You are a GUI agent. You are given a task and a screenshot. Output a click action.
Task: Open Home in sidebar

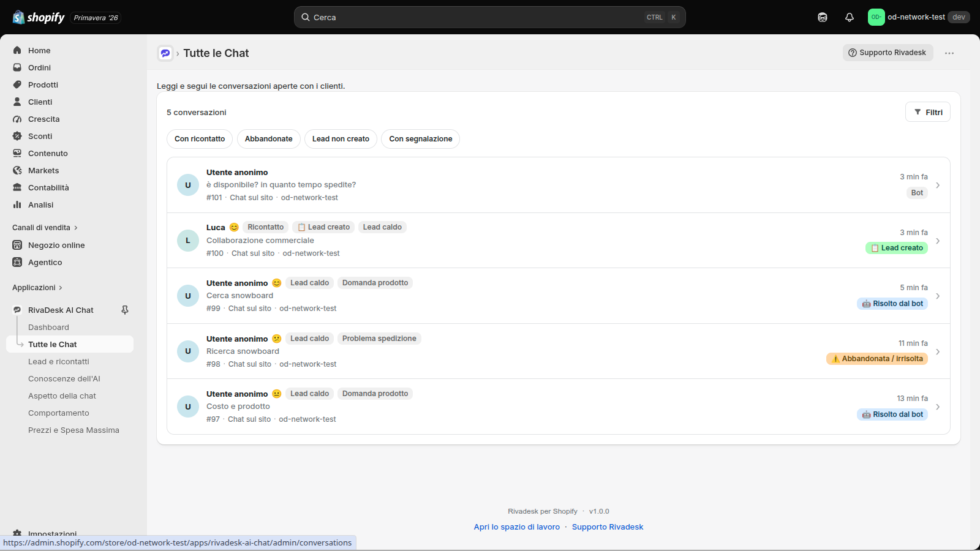[39, 50]
